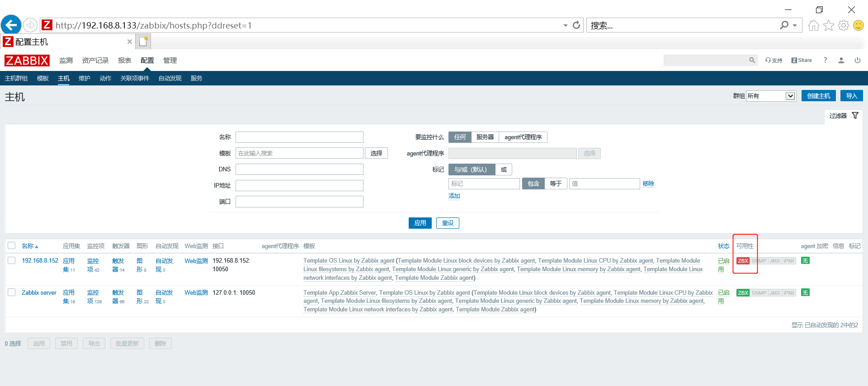Click IPMI badge in 192.168.8.152 row
868x386 pixels.
(789, 261)
